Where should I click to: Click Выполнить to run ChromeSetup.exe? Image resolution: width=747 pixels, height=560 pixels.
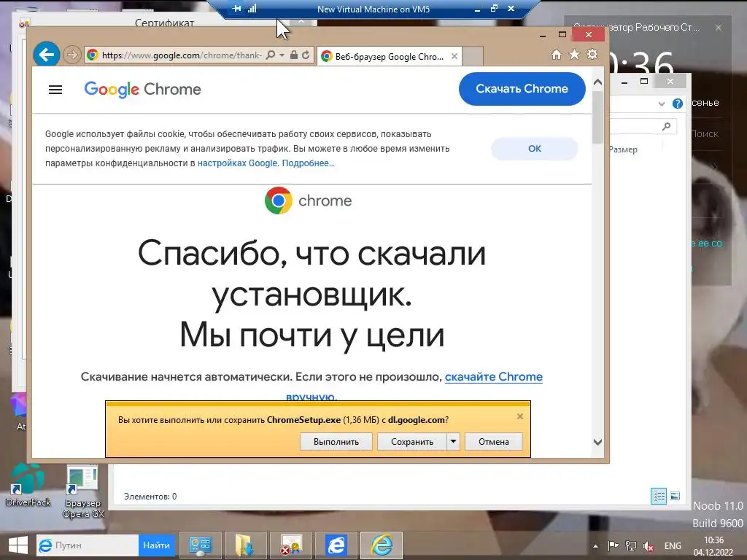coord(336,442)
